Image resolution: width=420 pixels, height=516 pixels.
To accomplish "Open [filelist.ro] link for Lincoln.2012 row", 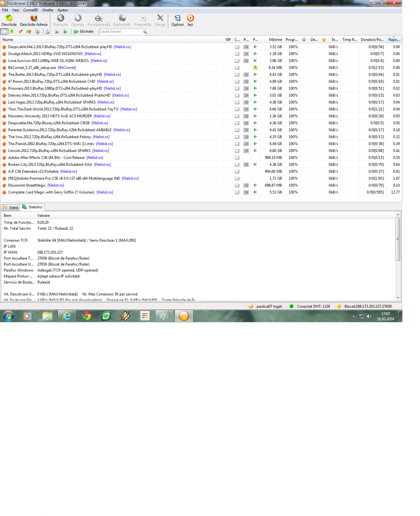I will pos(101,151).
